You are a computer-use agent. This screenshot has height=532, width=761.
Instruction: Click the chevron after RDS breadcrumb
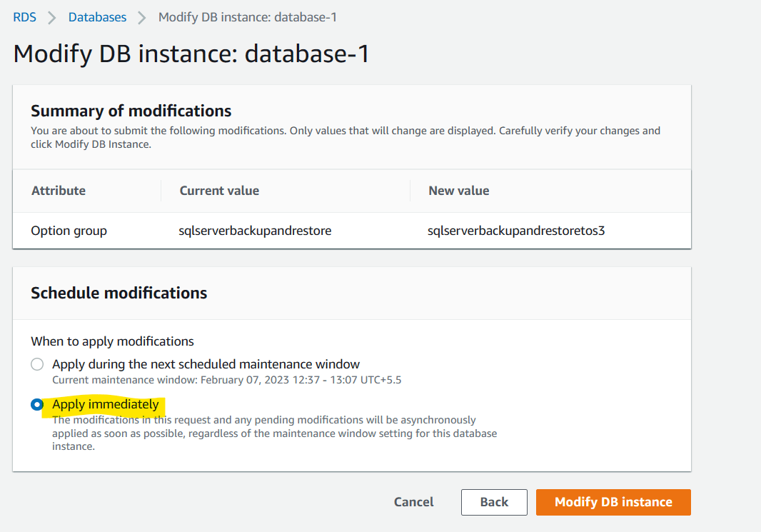click(x=52, y=18)
